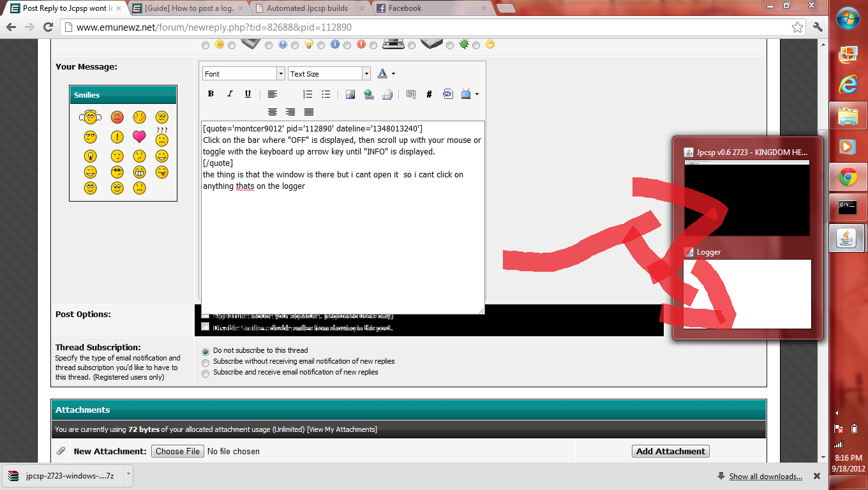
Task: Open the video embed dropdown arrow
Action: tap(477, 94)
